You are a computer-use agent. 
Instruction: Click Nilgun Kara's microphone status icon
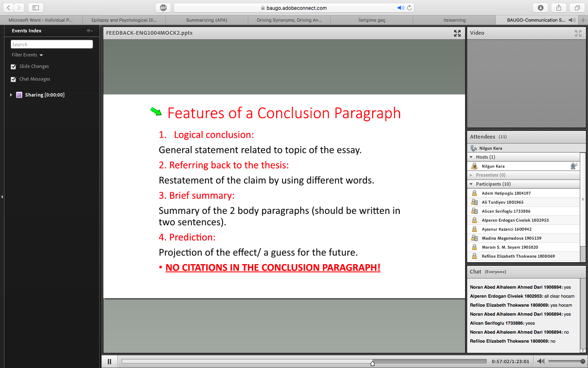point(574,166)
